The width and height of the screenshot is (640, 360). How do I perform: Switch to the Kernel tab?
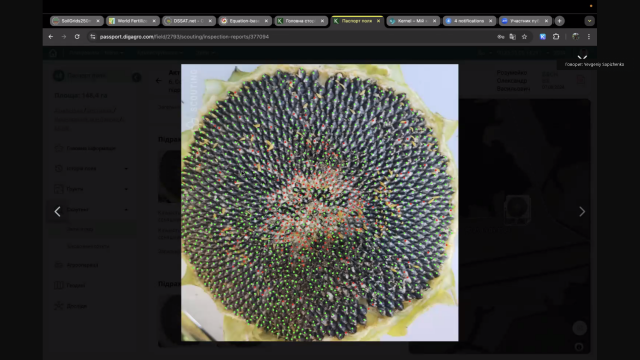click(x=412, y=21)
